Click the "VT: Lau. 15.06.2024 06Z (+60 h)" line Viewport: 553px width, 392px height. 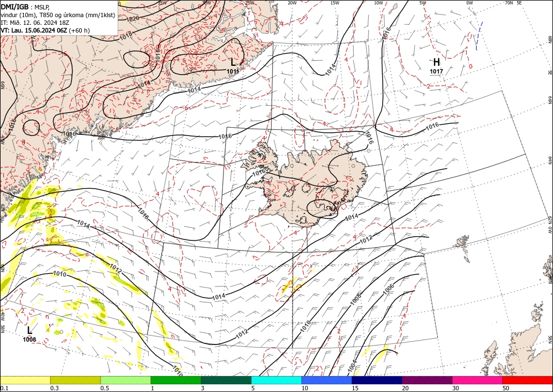point(45,30)
